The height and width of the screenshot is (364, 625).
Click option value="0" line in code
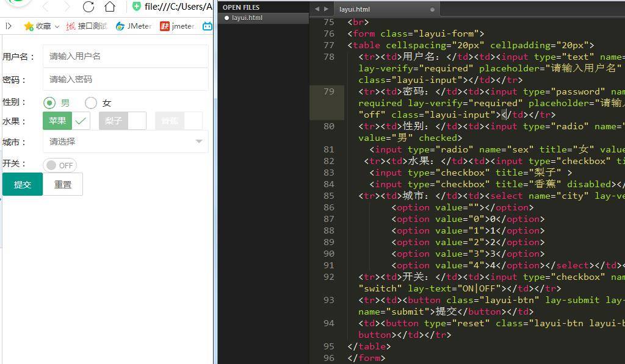[468, 219]
